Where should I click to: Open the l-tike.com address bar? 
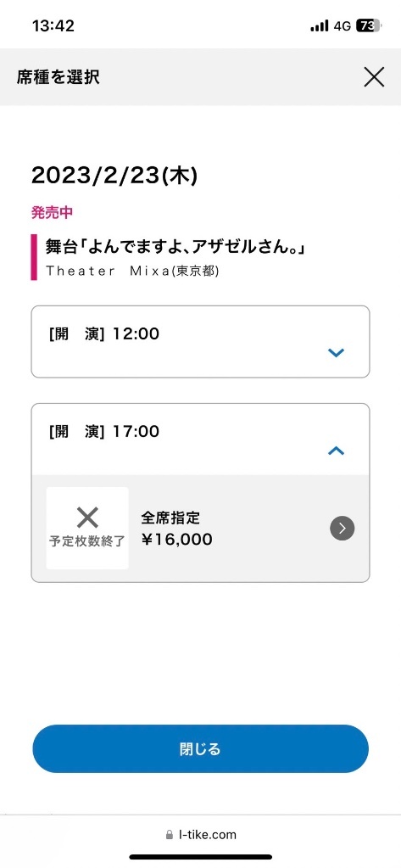(x=200, y=835)
